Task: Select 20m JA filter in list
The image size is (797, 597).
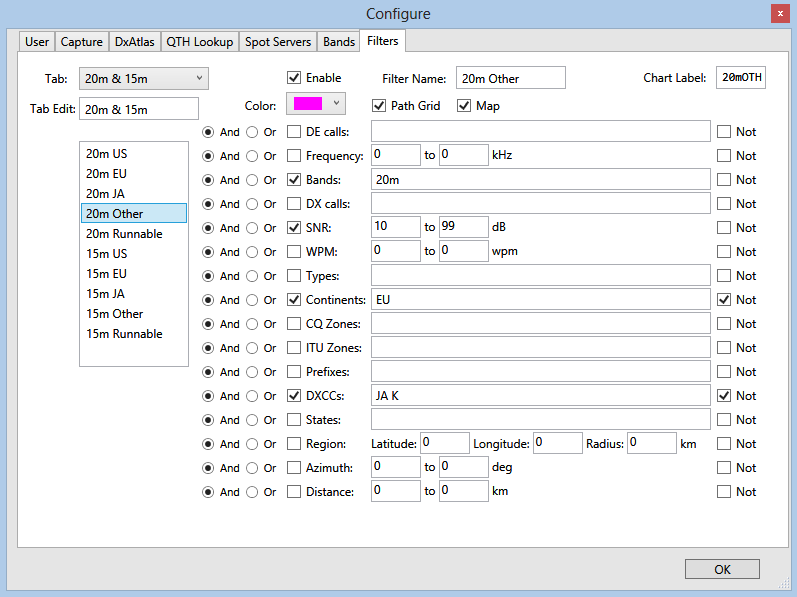Action: click(x=134, y=194)
